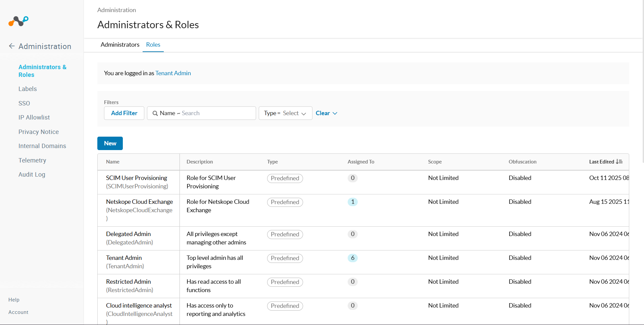Click Predefined badge for Delegated Admin
This screenshot has height=325, width=644.
tap(285, 234)
